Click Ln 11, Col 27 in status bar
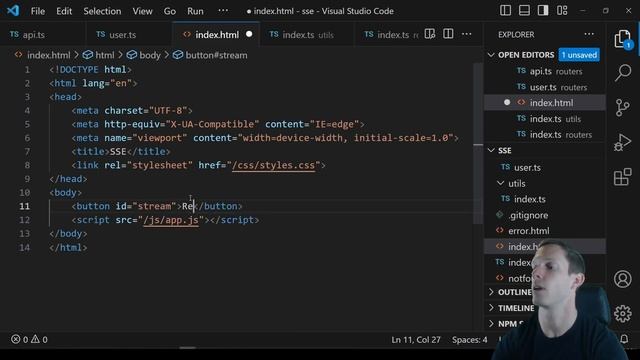 point(416,340)
